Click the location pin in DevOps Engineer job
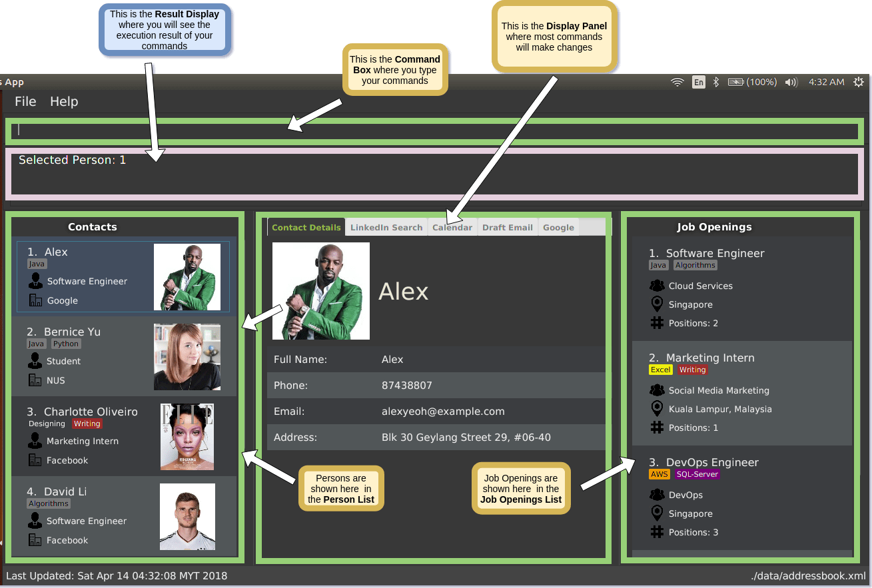Viewport: 872px width, 588px height. (x=657, y=513)
